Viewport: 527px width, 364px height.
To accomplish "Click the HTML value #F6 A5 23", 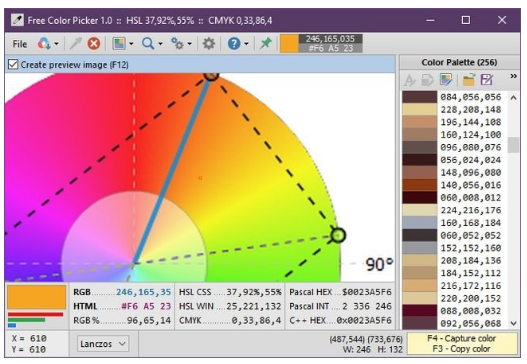I will click(x=146, y=306).
